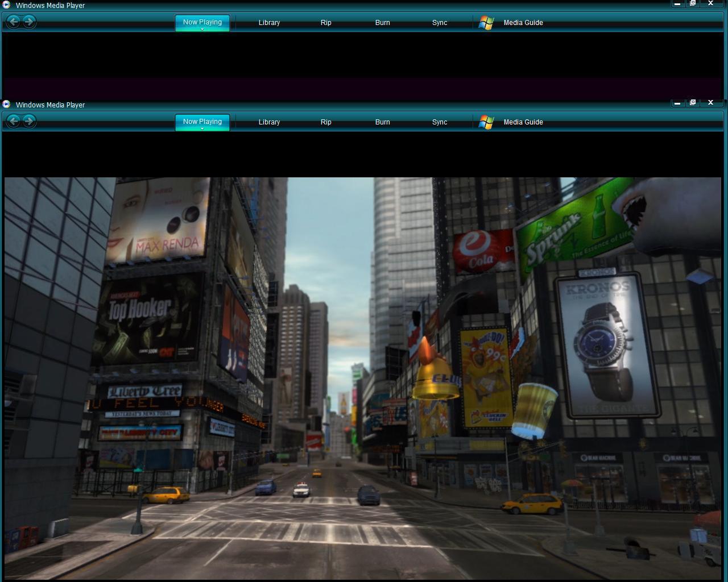The width and height of the screenshot is (728, 582).
Task: Open Library tab in upper window
Action: (x=269, y=23)
